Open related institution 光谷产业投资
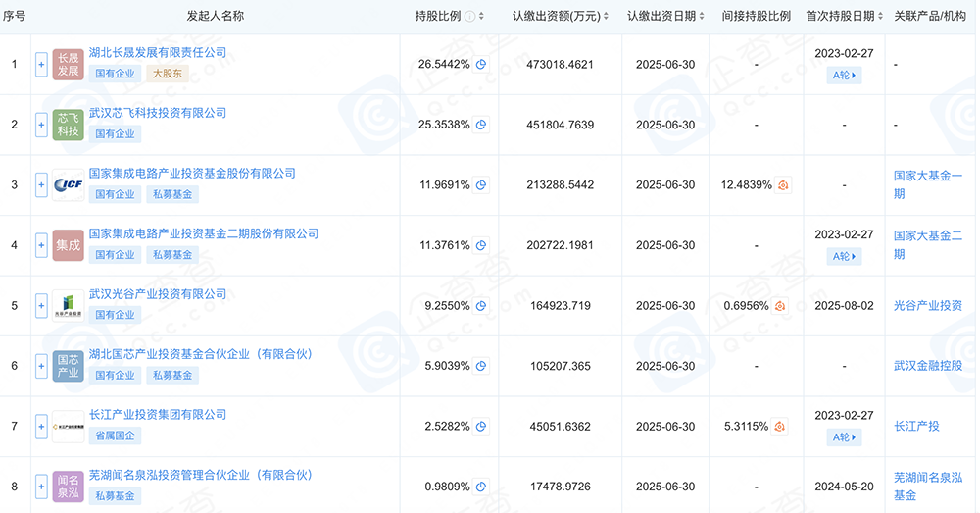 tap(928, 306)
